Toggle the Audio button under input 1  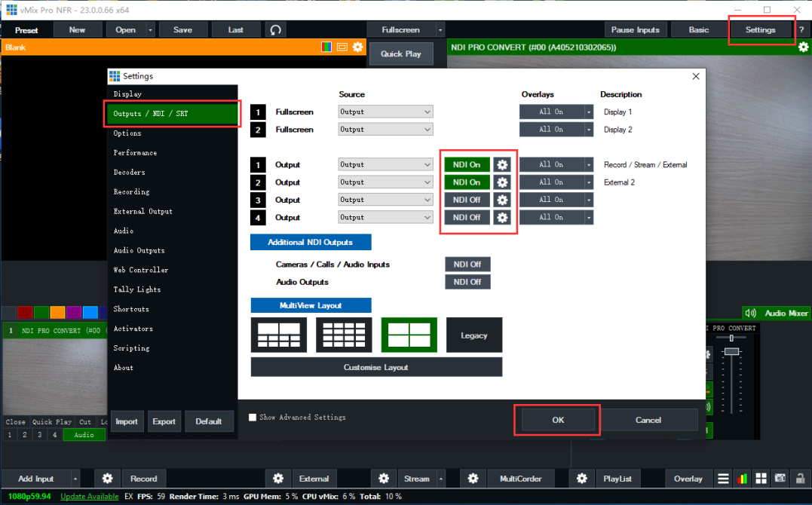(x=84, y=435)
